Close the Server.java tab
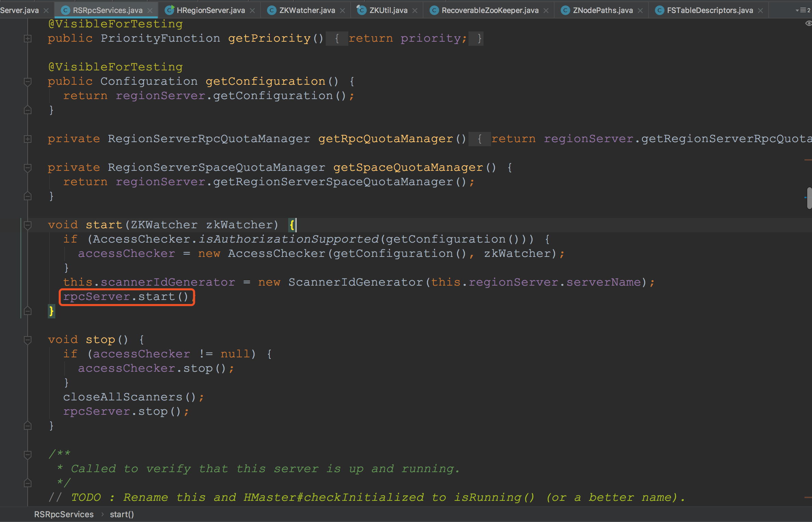 pos(46,11)
